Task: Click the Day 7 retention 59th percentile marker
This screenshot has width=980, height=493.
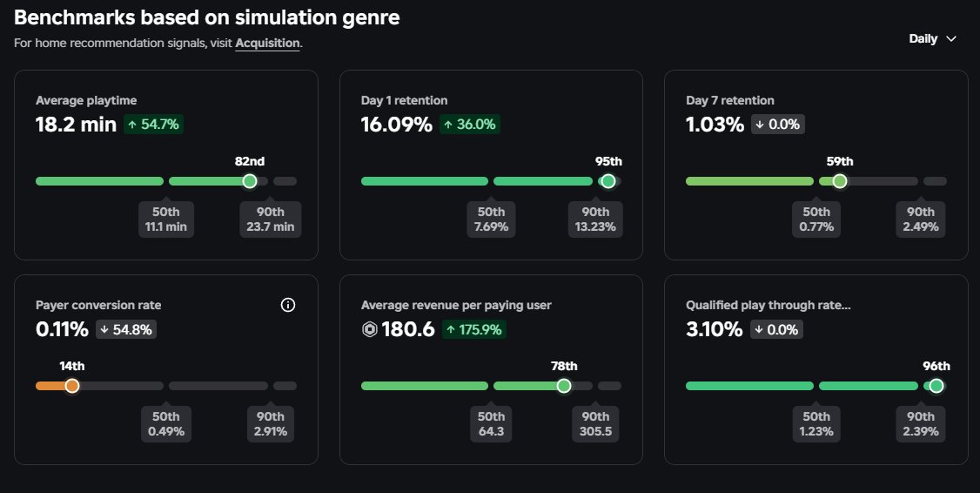Action: click(x=839, y=181)
